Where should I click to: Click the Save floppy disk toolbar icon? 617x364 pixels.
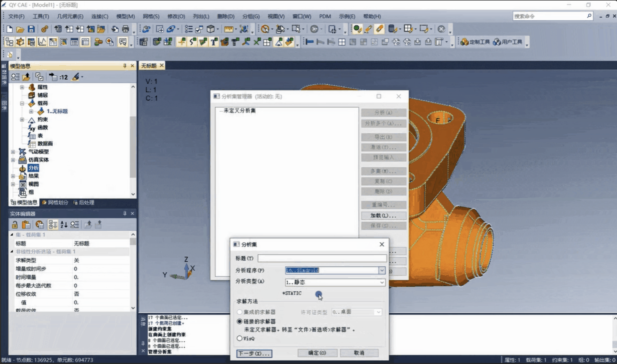[31, 29]
